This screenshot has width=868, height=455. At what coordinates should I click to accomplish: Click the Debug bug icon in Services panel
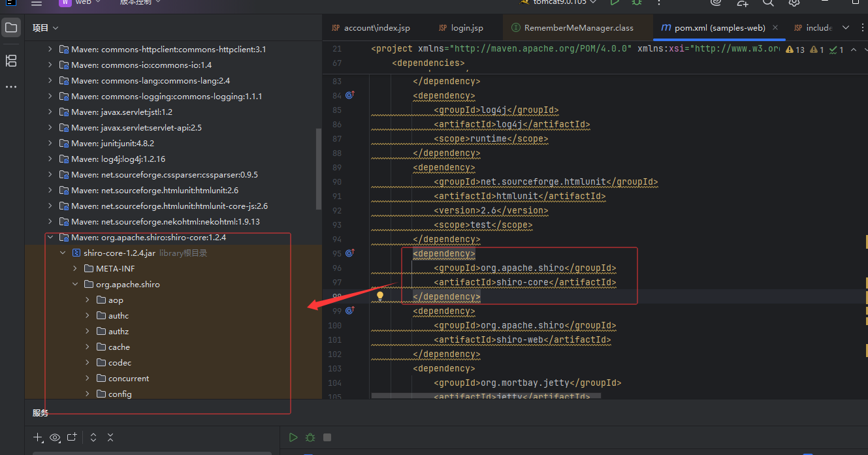(310, 437)
